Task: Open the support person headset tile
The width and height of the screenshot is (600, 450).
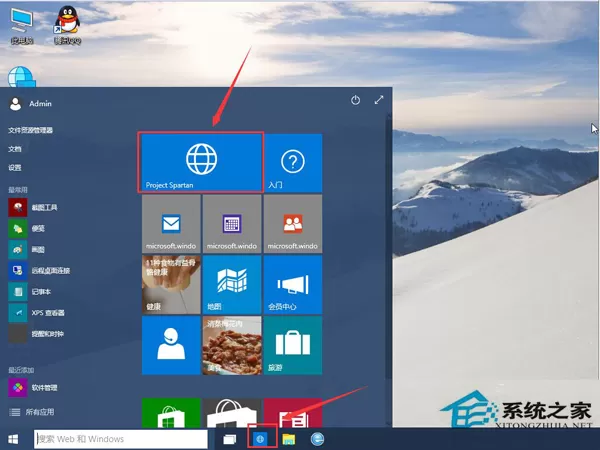Action: coord(171,345)
